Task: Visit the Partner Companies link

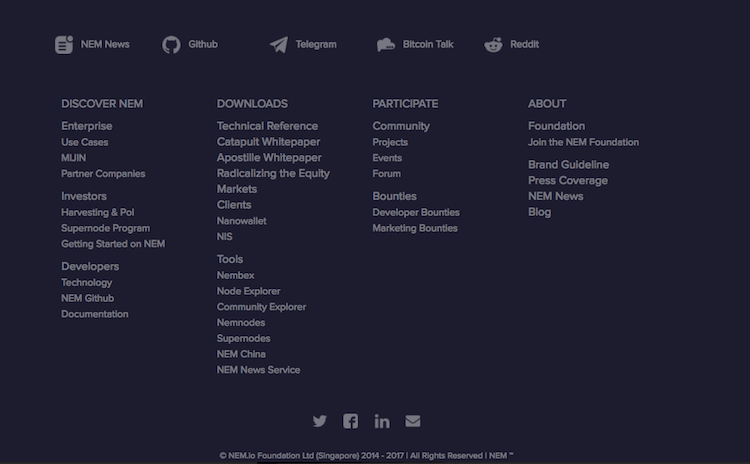Action: pyautogui.click(x=103, y=174)
